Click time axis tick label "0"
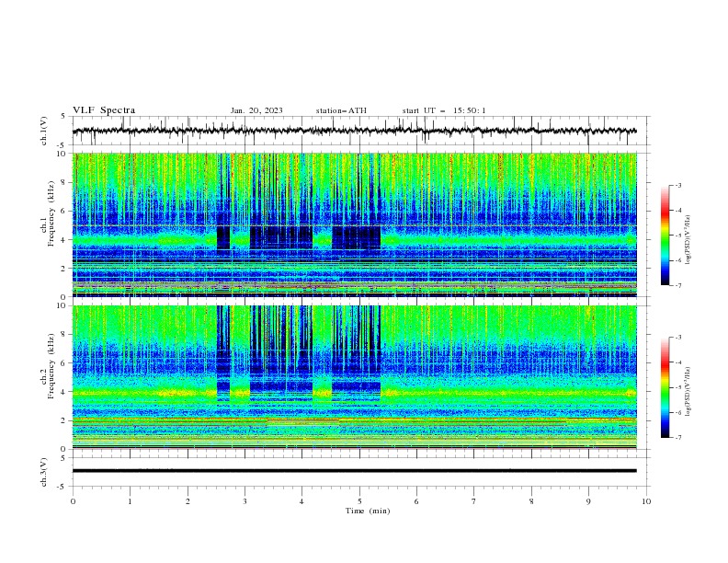 coord(73,501)
